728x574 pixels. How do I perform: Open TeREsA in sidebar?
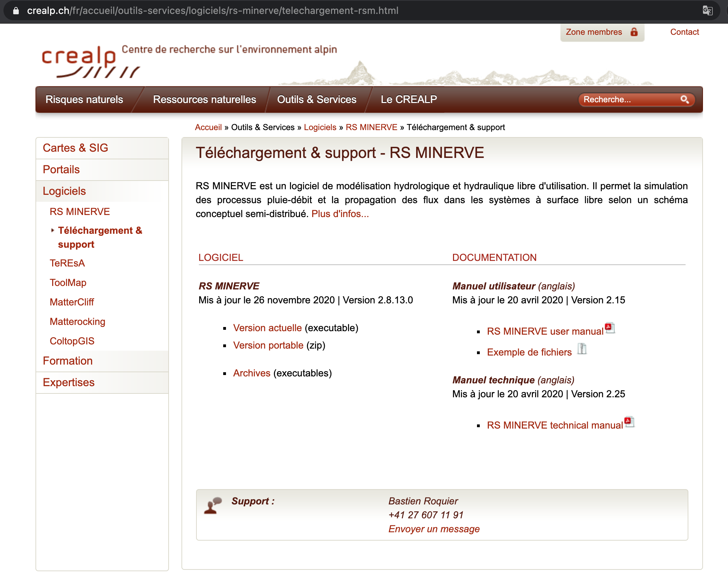[x=67, y=263]
